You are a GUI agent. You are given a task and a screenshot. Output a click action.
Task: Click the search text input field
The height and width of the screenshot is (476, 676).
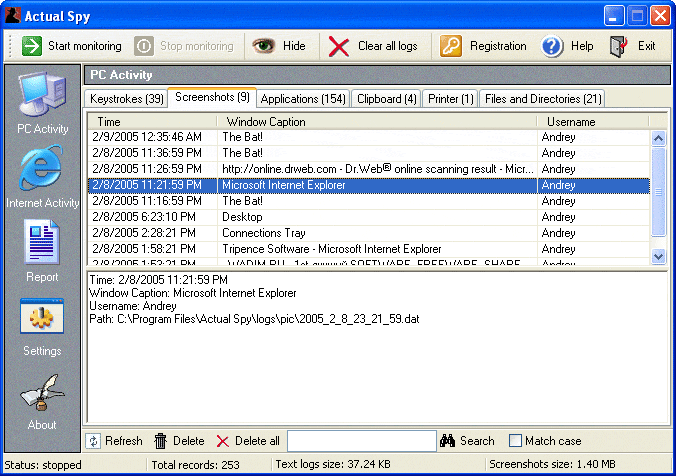pyautogui.click(x=362, y=441)
